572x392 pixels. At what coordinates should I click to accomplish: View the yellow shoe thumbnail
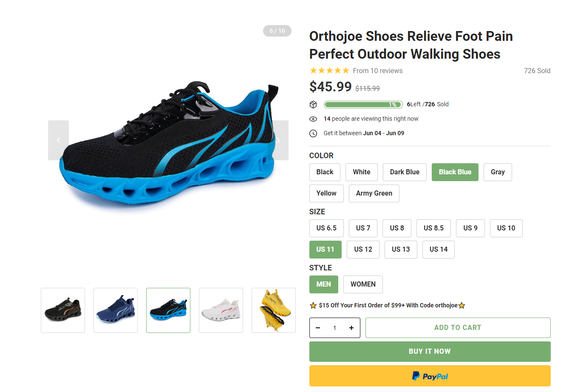coord(274,310)
